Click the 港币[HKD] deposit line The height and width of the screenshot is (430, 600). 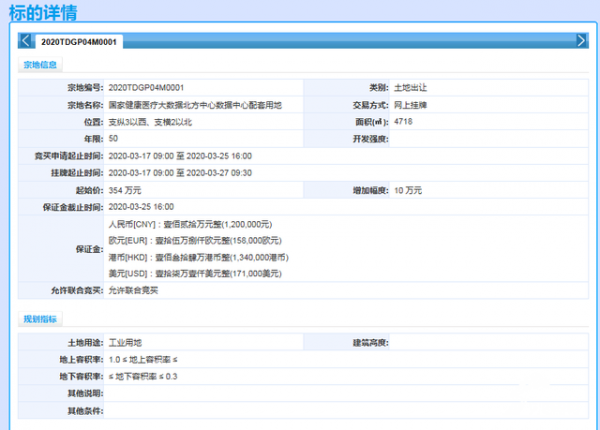point(190,257)
